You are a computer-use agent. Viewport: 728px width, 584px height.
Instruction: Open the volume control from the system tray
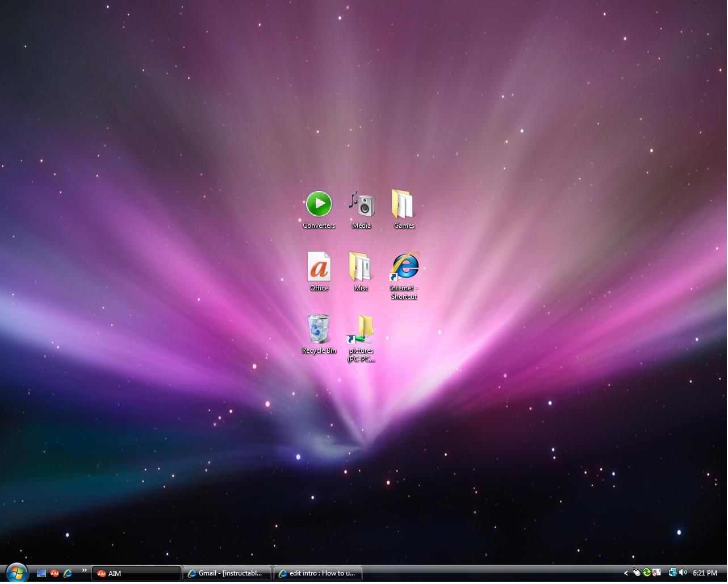click(x=684, y=573)
